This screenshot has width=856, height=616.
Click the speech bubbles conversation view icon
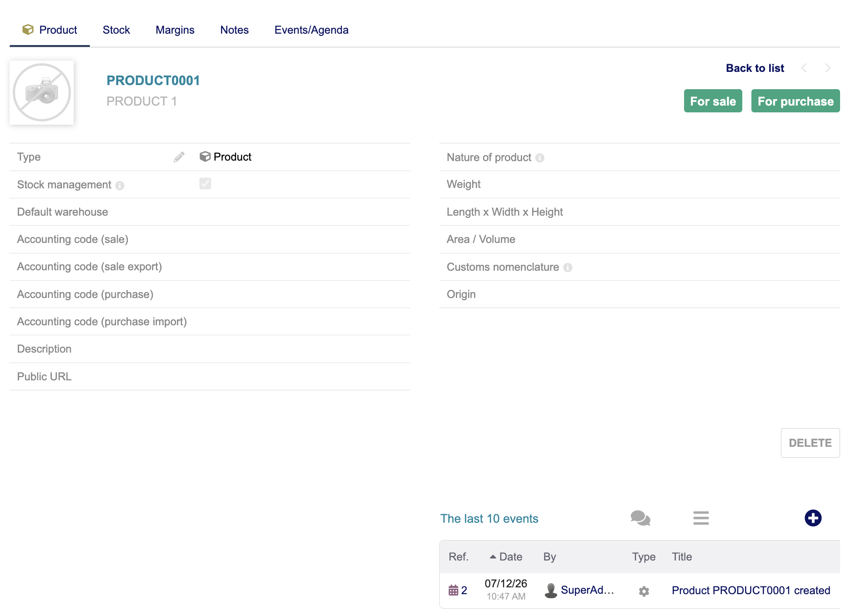coord(640,518)
